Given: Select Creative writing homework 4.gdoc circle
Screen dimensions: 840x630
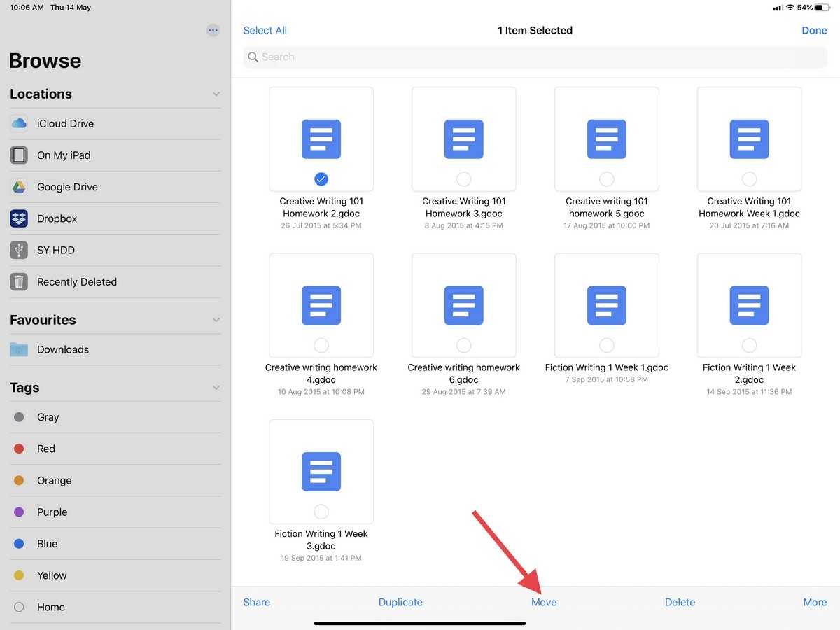Looking at the screenshot, I should coord(321,345).
